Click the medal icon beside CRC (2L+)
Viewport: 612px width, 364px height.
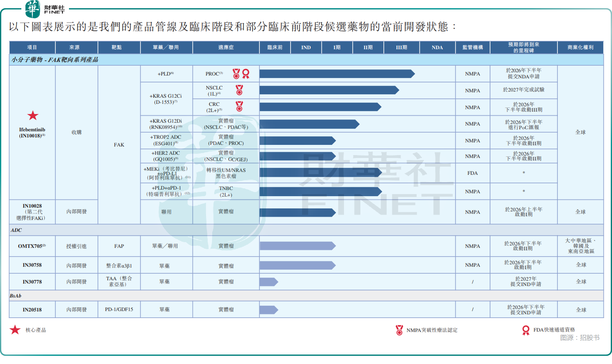(x=239, y=107)
